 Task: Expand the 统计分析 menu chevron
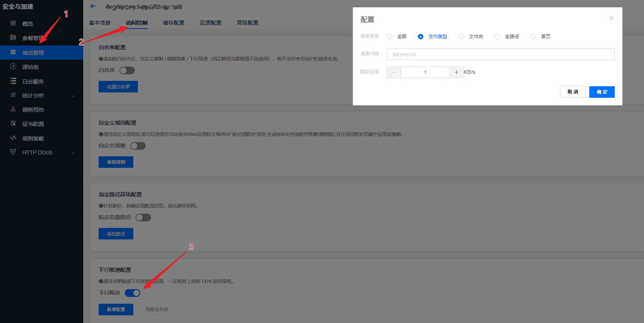pyautogui.click(x=73, y=96)
